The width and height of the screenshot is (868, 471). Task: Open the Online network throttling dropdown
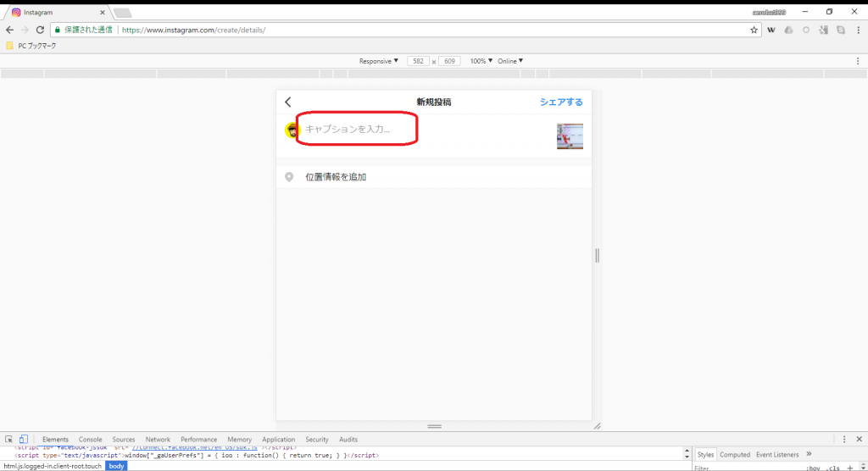[x=509, y=61]
